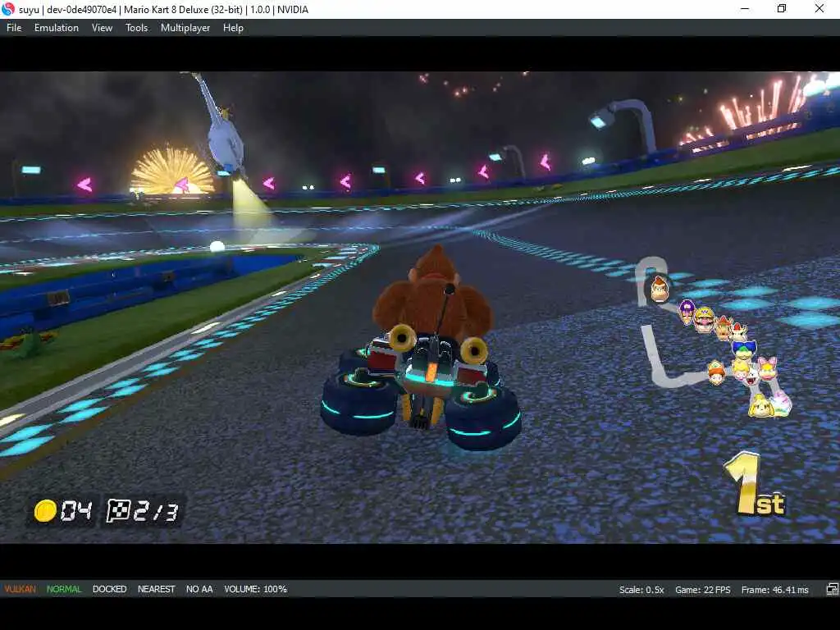This screenshot has height=630, width=840.
Task: Click the VOLUME: 100% status button
Action: point(256,589)
